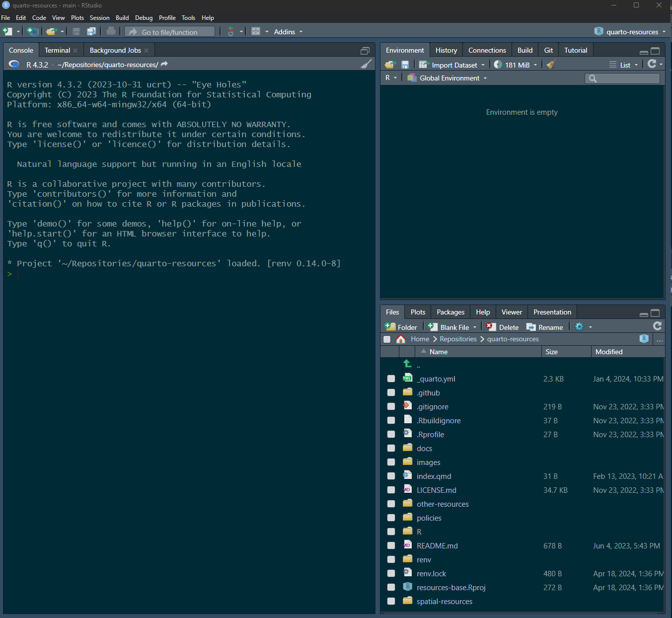Tick the README.md file checkbox
The width and height of the screenshot is (672, 618).
pyautogui.click(x=391, y=545)
